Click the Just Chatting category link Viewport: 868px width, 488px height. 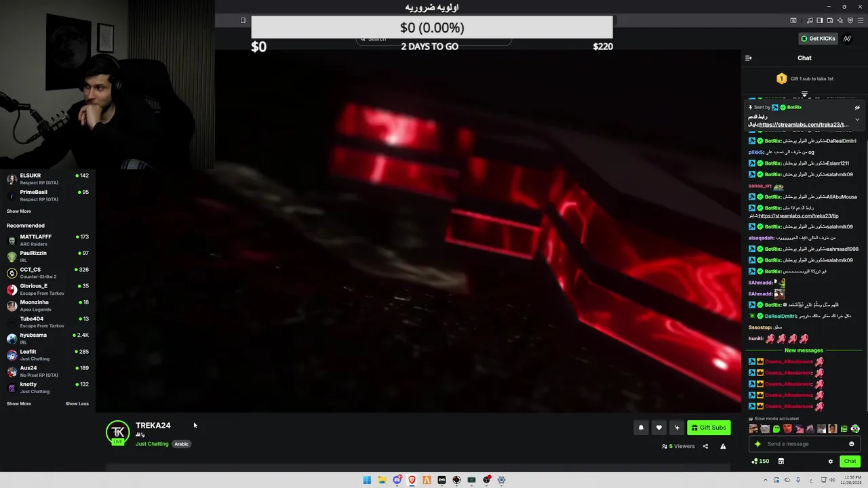pos(152,444)
